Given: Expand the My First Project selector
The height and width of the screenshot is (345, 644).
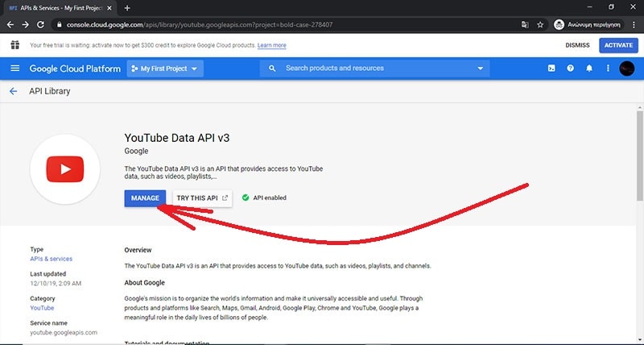Looking at the screenshot, I should pyautogui.click(x=165, y=69).
